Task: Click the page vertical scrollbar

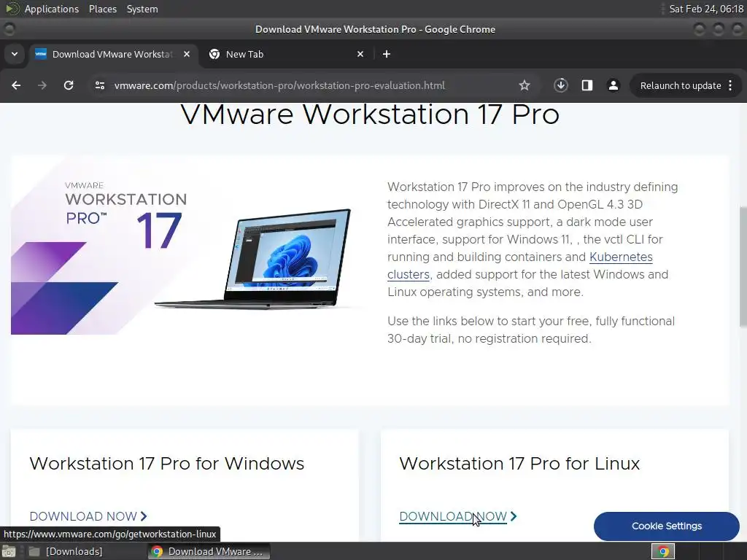Action: pos(743,267)
